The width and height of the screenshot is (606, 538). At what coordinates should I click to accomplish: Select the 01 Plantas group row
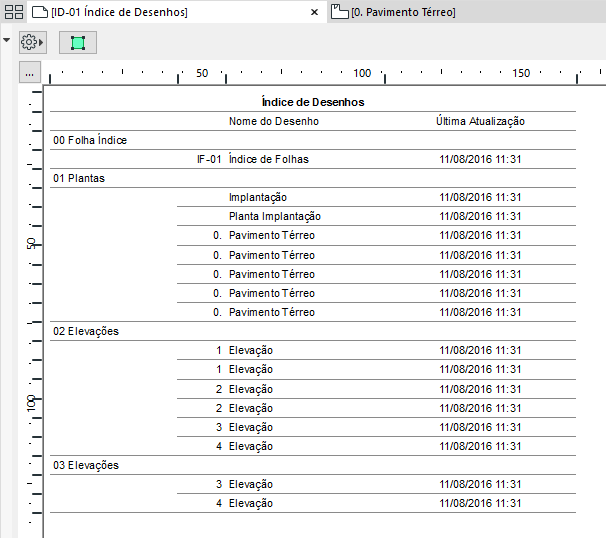pyautogui.click(x=313, y=178)
